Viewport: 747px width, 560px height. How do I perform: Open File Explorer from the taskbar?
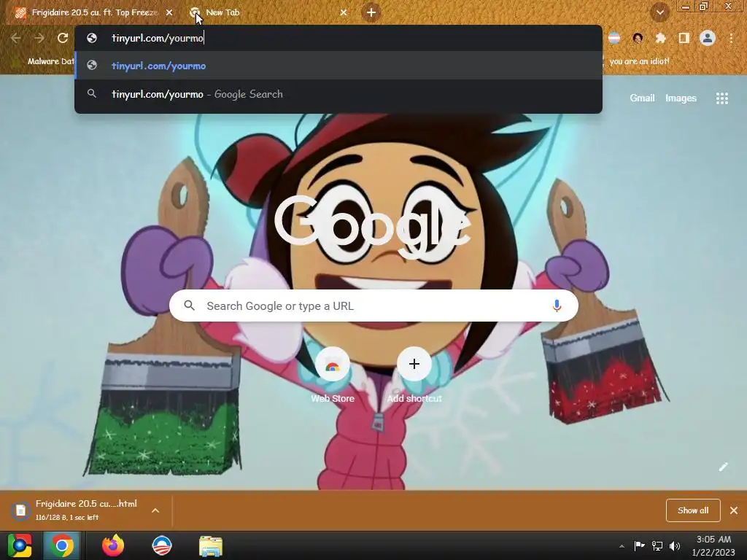[x=211, y=545]
